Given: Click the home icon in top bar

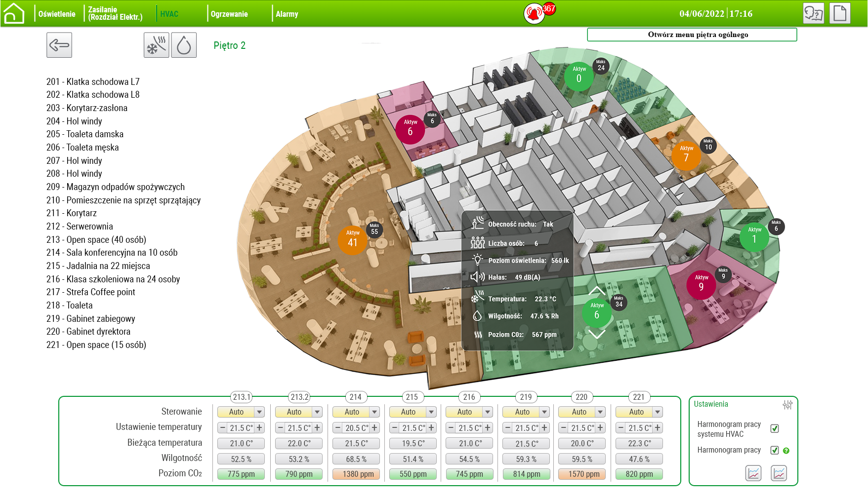Looking at the screenshot, I should click(x=14, y=13).
